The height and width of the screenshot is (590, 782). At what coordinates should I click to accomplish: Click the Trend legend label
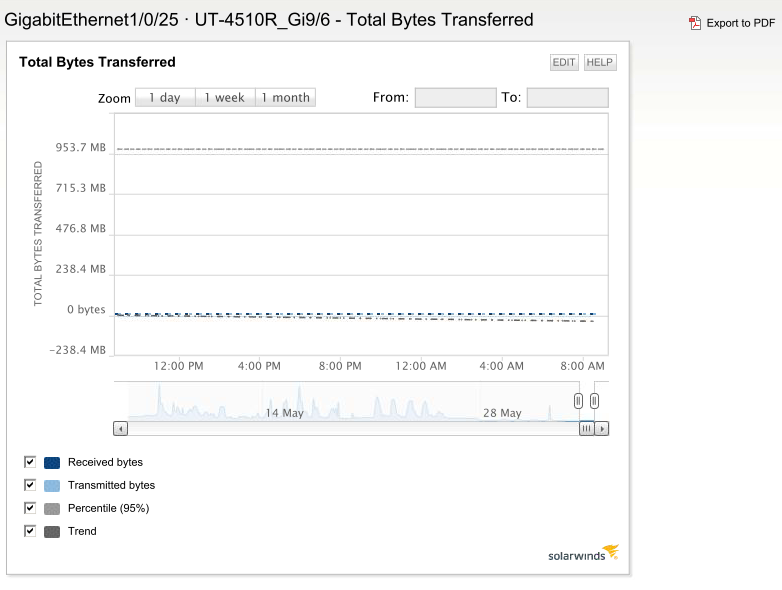click(x=82, y=531)
